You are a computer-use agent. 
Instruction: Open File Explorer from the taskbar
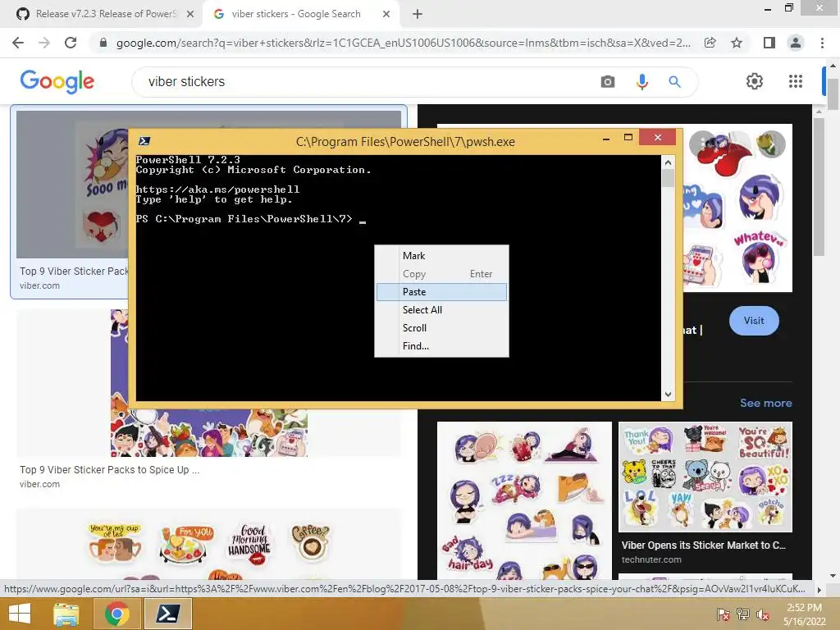point(66,614)
